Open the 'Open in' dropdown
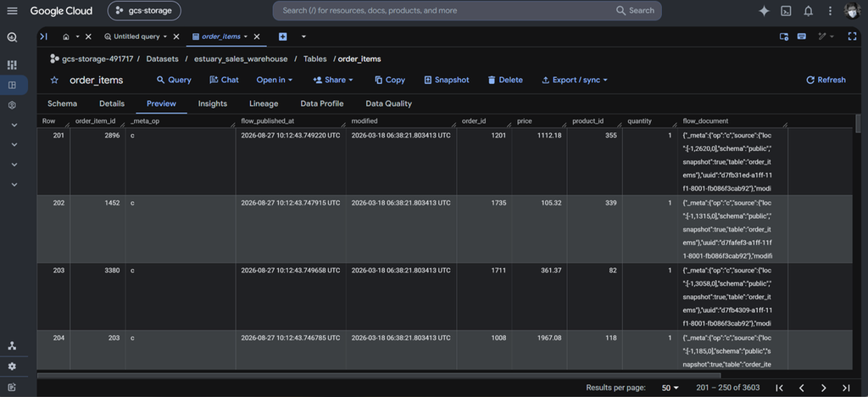Viewport: 868px width, 397px height. pyautogui.click(x=274, y=81)
